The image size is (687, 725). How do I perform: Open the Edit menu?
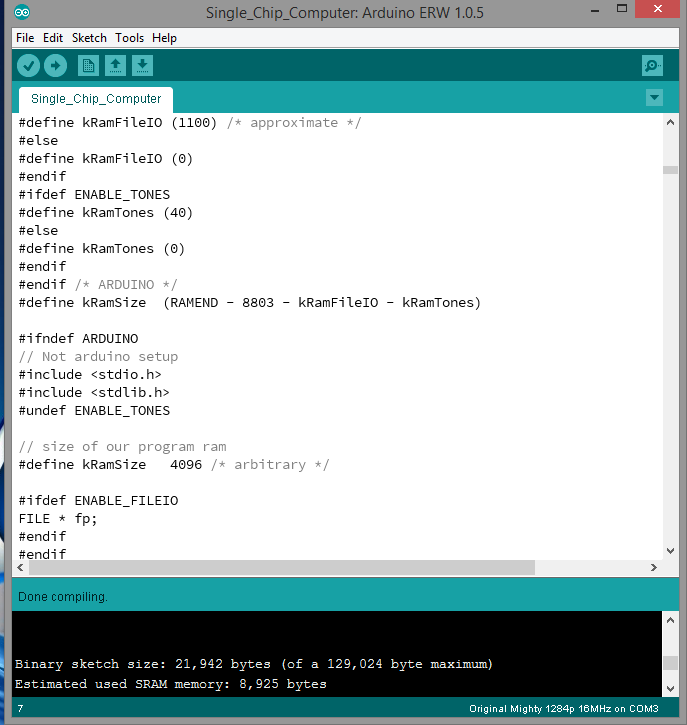[x=53, y=38]
